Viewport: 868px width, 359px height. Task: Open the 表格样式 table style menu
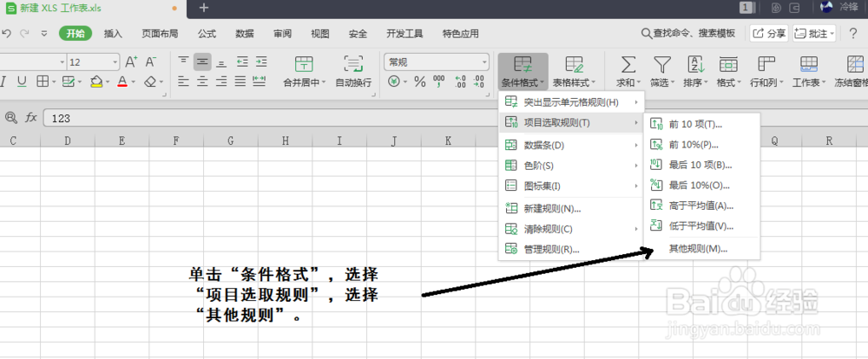(574, 71)
